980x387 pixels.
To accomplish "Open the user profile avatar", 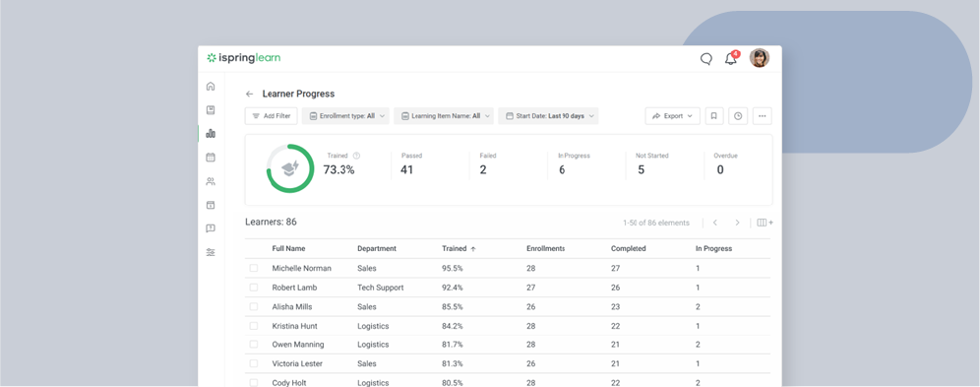I will [x=760, y=58].
